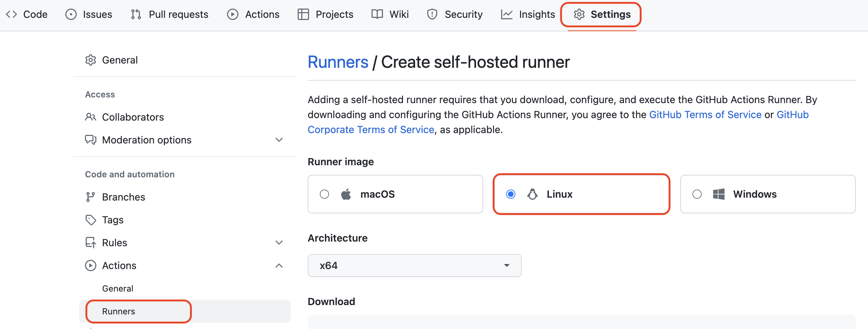Click the git branch icon beside Branches
This screenshot has width=868, height=329.
pyautogui.click(x=91, y=197)
